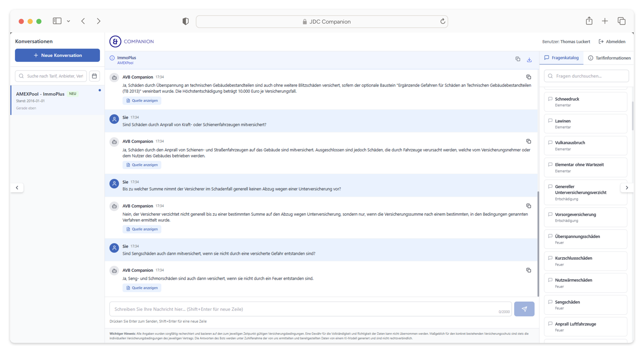This screenshot has width=644, height=354.
Task: Show source of the Anprall answer
Action: click(142, 165)
